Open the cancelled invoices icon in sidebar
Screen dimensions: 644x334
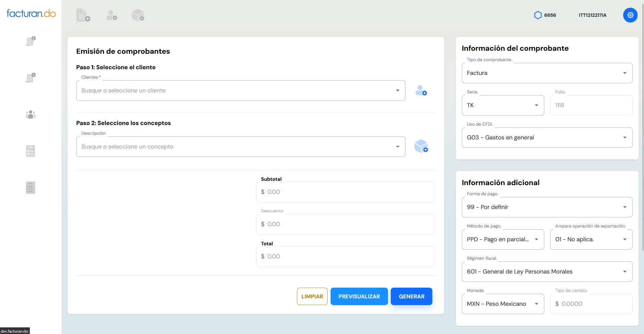[31, 78]
